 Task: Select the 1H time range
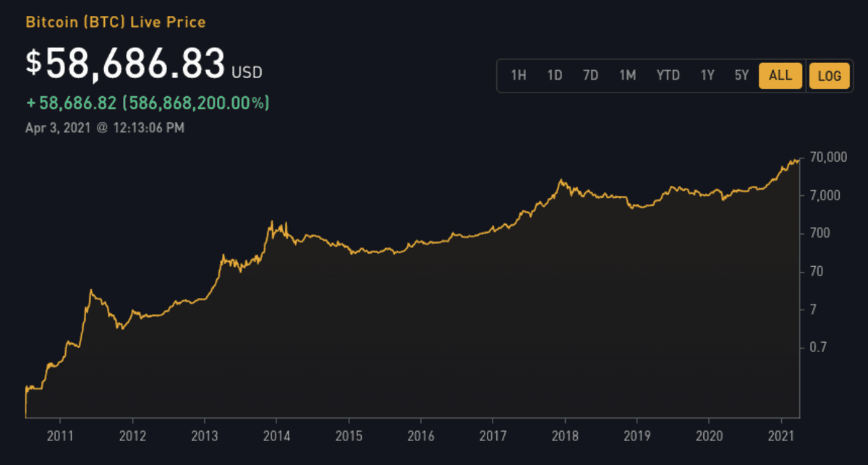(x=519, y=75)
